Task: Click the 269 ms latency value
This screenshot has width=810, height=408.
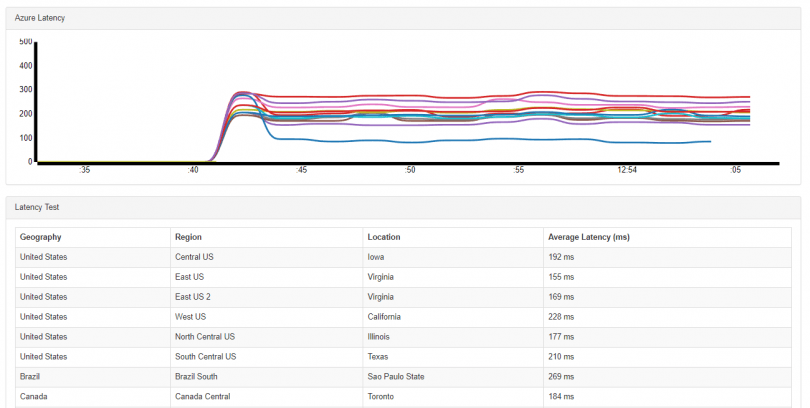Action: tap(561, 377)
